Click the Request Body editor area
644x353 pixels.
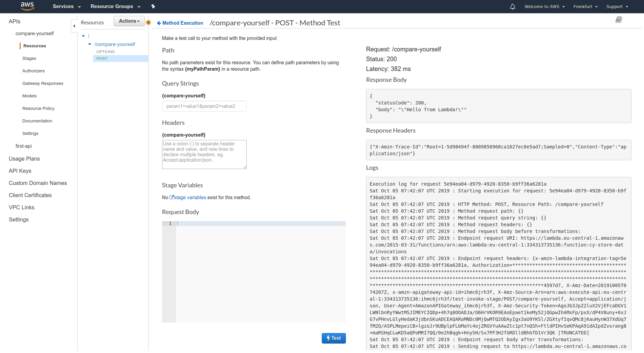click(261, 272)
